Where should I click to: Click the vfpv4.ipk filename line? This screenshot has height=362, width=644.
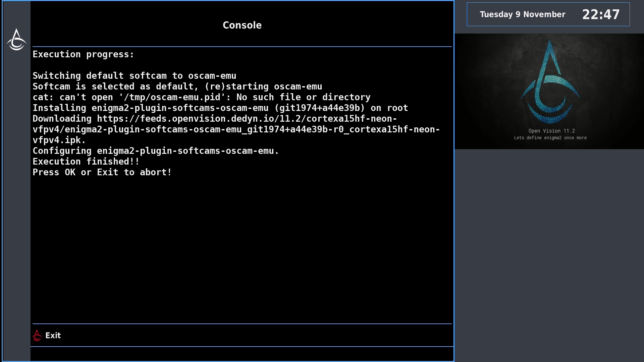tap(59, 140)
